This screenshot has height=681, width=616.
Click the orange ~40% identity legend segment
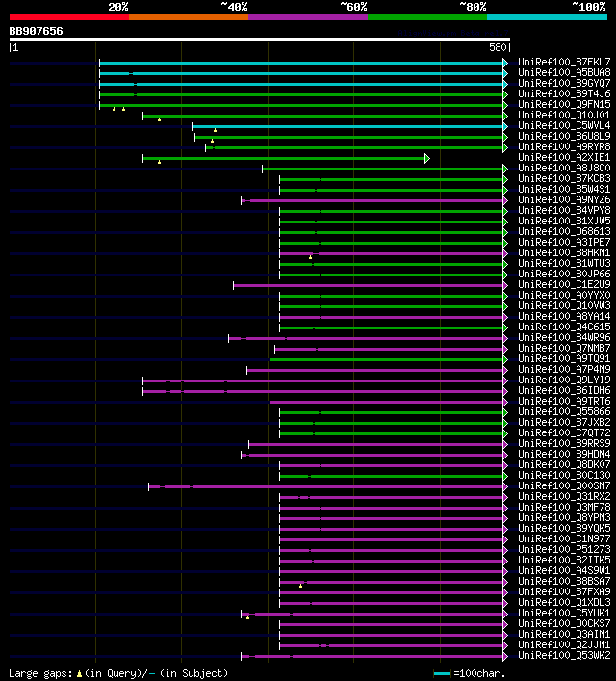pyautogui.click(x=189, y=17)
